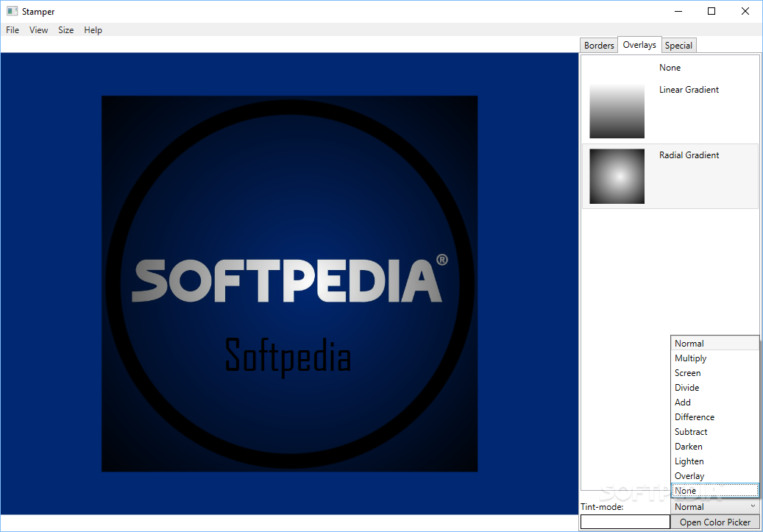Select the Radial Gradient label
Screen dimensions: 763x532
689,155
